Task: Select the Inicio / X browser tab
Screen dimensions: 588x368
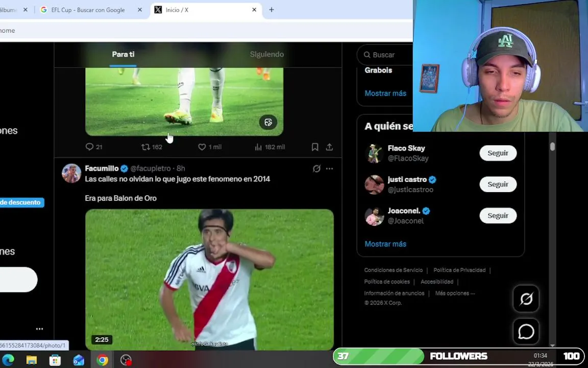Action: point(206,10)
